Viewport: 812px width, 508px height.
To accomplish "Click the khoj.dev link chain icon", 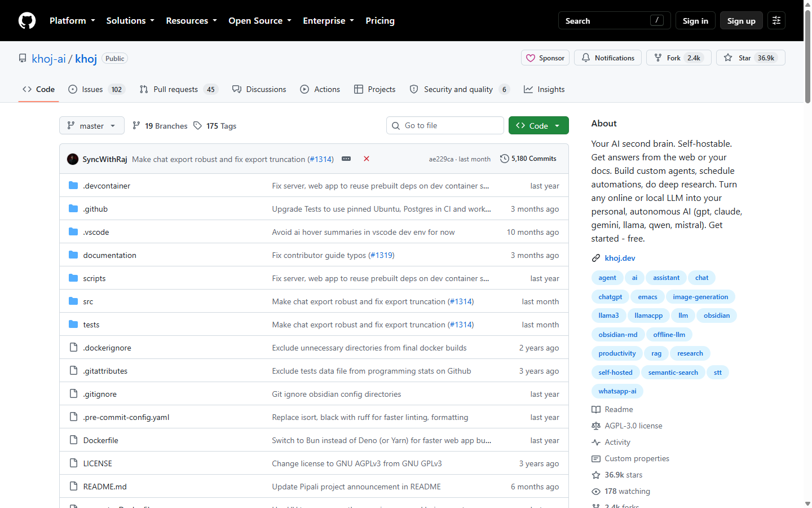I will coord(596,259).
